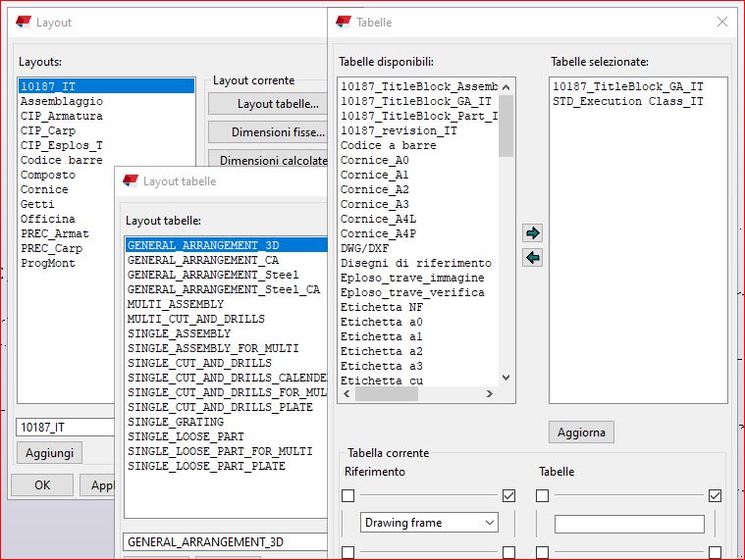Select MULTI_ASSEMBLY table layout
Viewport: 745px width, 560px height.
[x=176, y=304]
